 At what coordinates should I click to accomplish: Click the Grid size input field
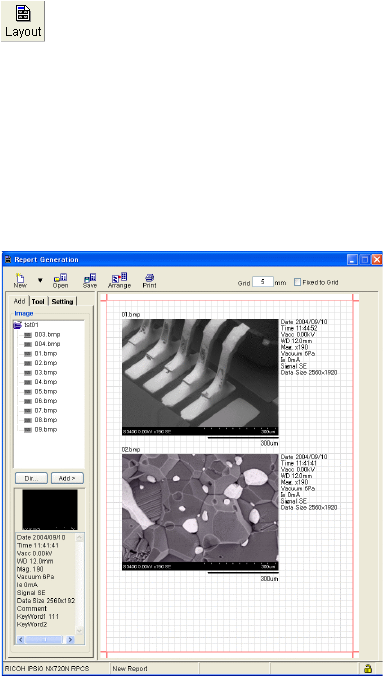(262, 282)
